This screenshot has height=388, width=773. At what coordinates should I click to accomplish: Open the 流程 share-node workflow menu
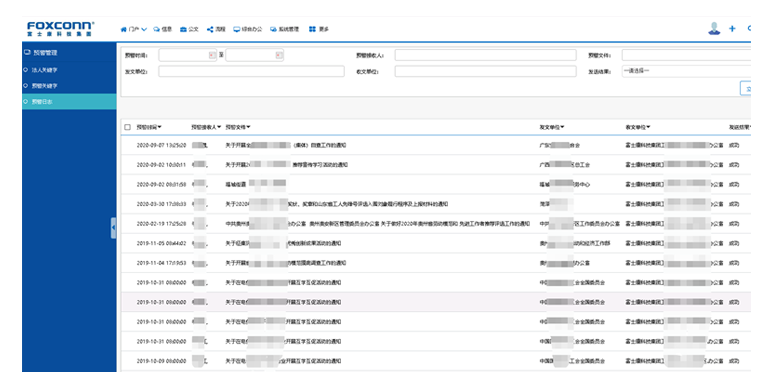coord(216,30)
